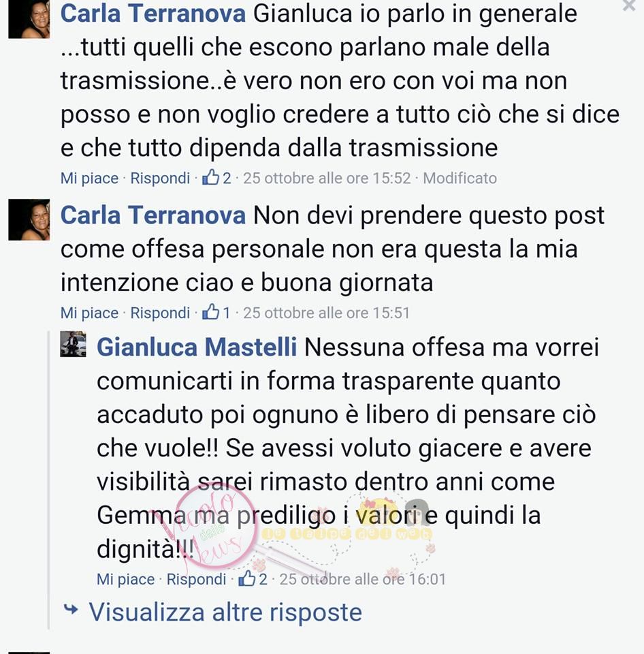Click timestamp 25 ottobre alle ore 15:51
This screenshot has height=654, width=644.
pyautogui.click(x=326, y=313)
